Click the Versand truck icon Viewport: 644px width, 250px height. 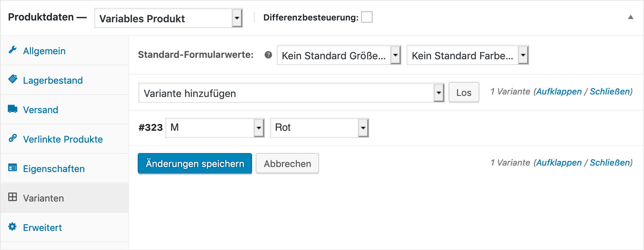coord(13,109)
